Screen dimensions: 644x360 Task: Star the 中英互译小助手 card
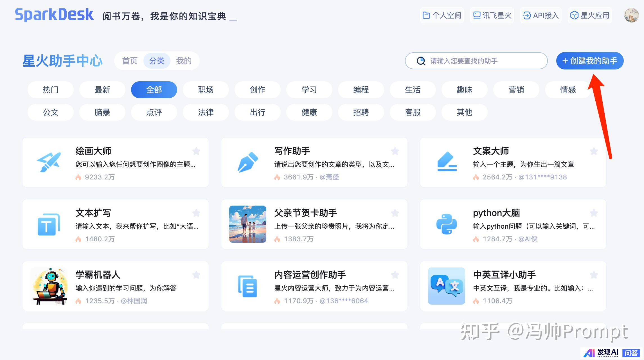594,275
